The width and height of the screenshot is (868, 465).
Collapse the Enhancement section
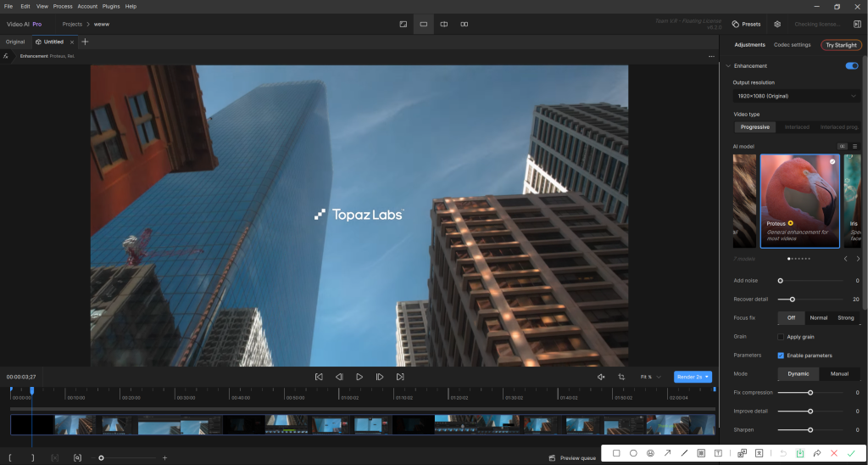728,66
